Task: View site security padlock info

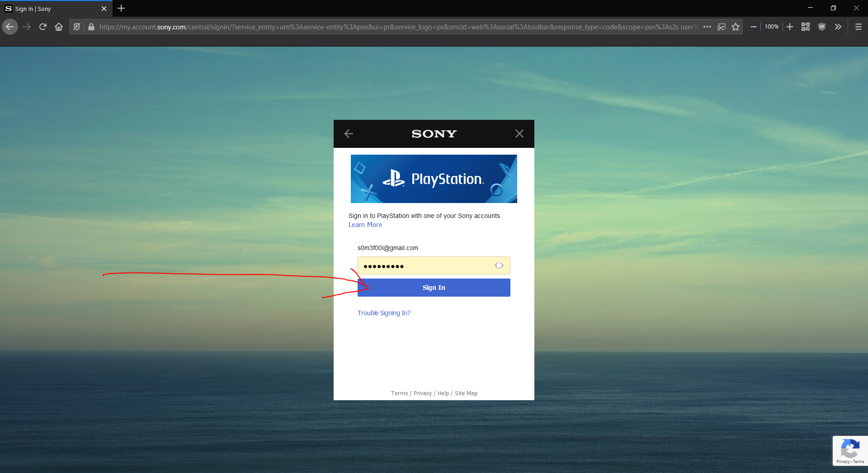Action: coord(91,27)
